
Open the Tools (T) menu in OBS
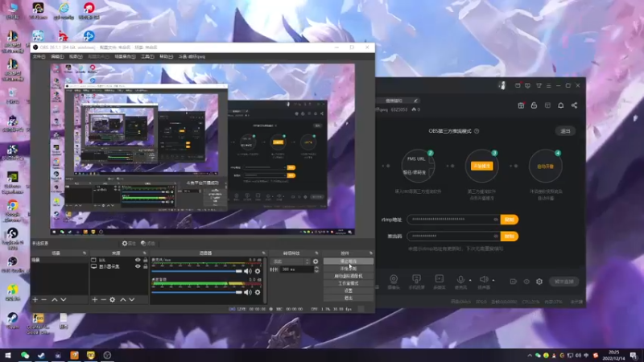(147, 56)
